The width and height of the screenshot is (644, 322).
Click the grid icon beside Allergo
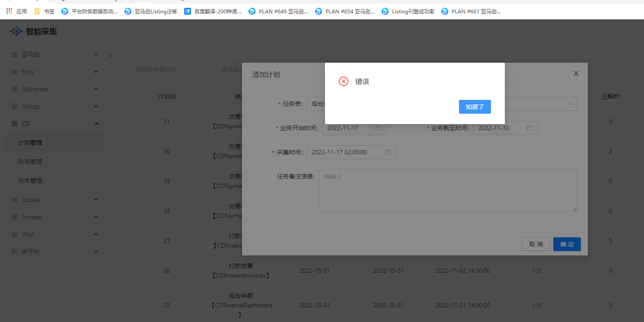pos(14,106)
